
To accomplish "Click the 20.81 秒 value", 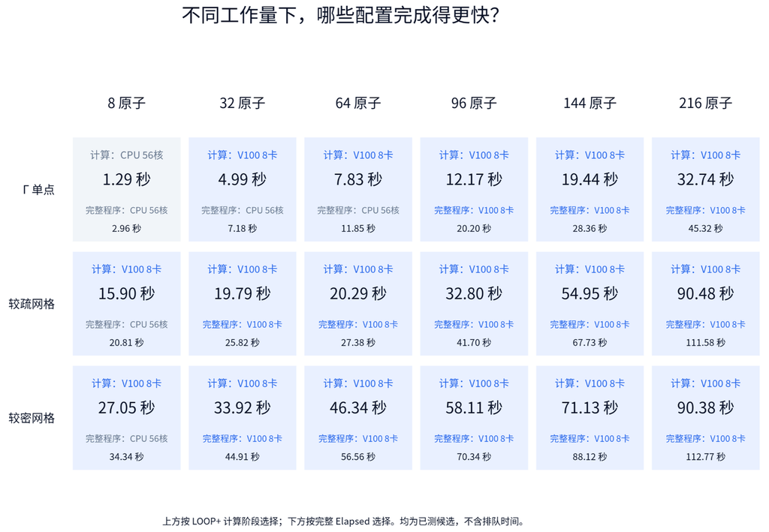I will pos(126,342).
